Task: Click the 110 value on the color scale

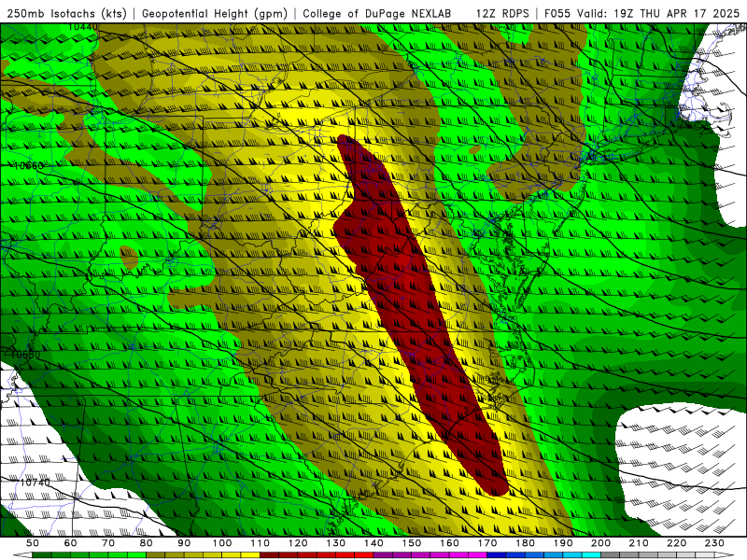Action: (x=261, y=543)
